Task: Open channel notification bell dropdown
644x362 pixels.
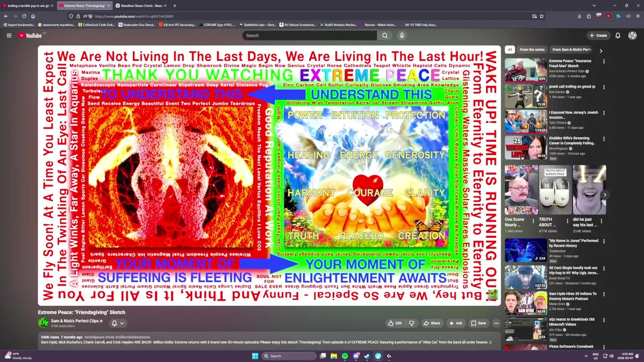Action: pyautogui.click(x=118, y=323)
